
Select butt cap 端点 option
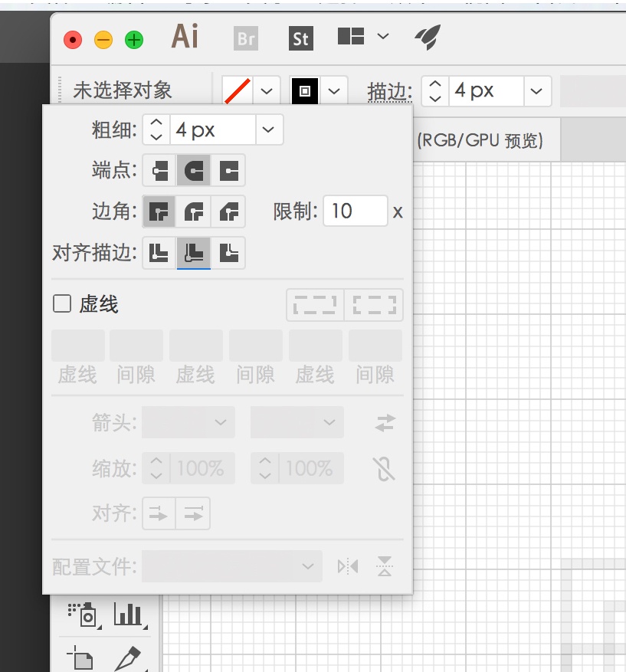[159, 171]
